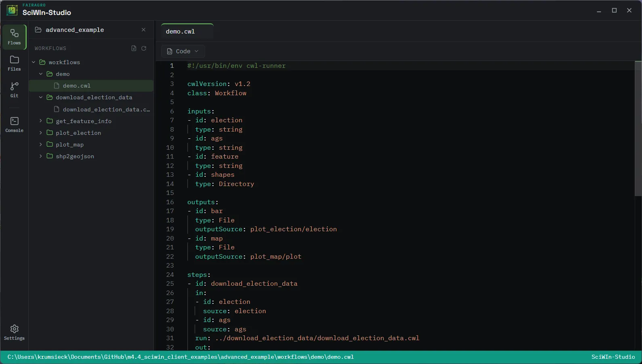Collapse the download_election_data folder chevron
The width and height of the screenshot is (642, 364).
(x=41, y=97)
